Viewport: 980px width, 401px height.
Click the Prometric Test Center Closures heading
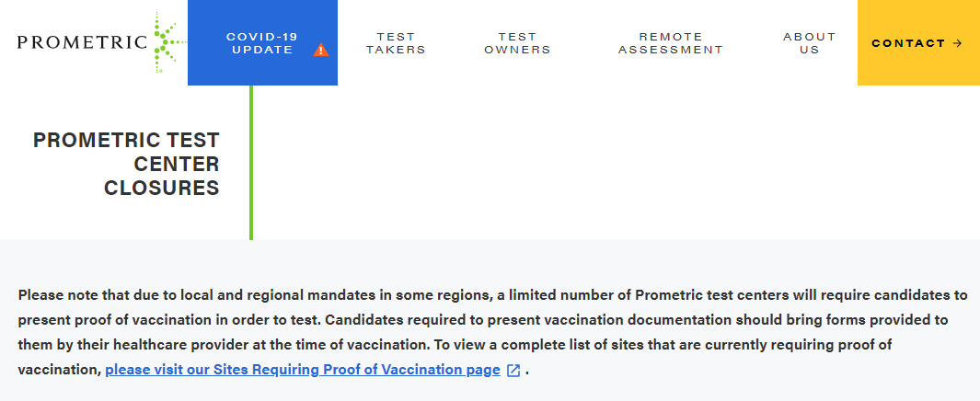pos(127,165)
